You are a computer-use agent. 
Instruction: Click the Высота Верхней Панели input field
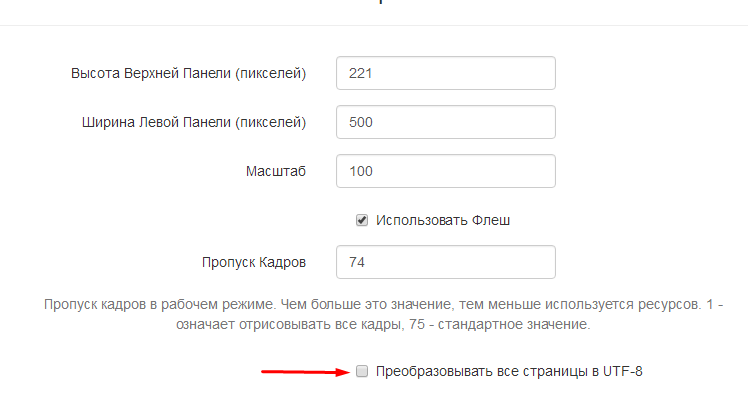445,73
